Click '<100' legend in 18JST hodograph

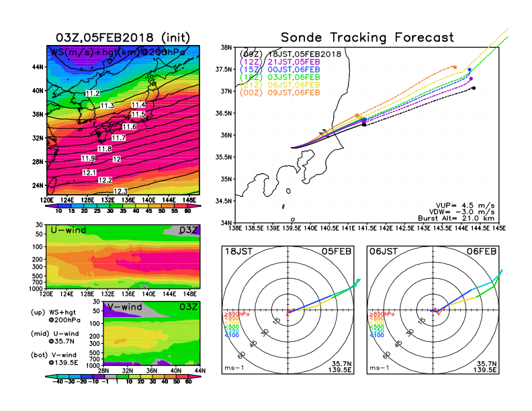coord(232,335)
